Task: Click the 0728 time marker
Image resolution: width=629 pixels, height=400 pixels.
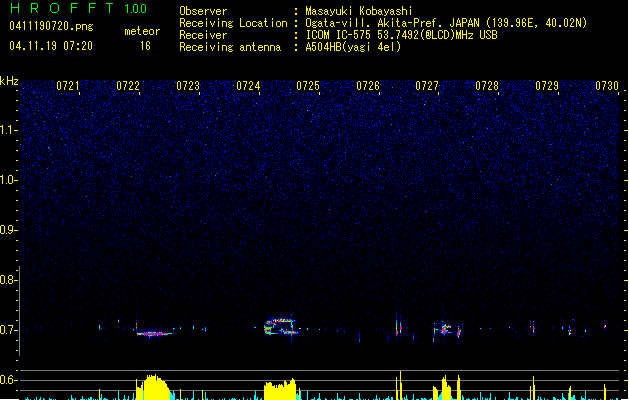Action: 487,86
